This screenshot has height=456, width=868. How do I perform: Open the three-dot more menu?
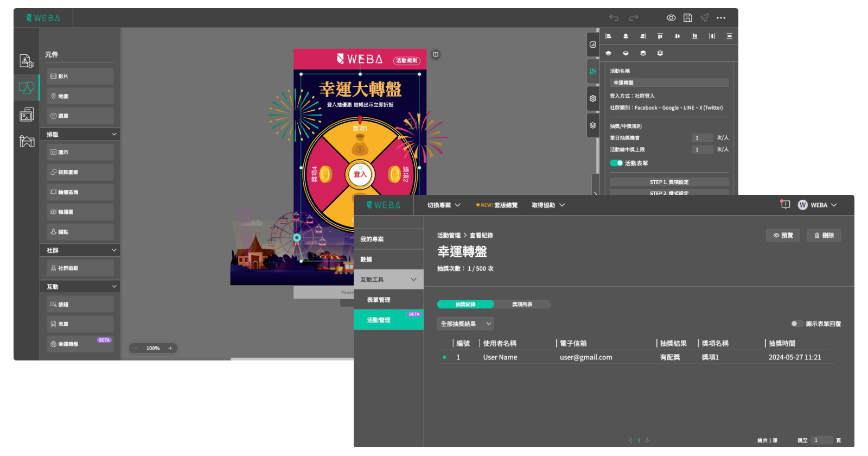[x=721, y=18]
